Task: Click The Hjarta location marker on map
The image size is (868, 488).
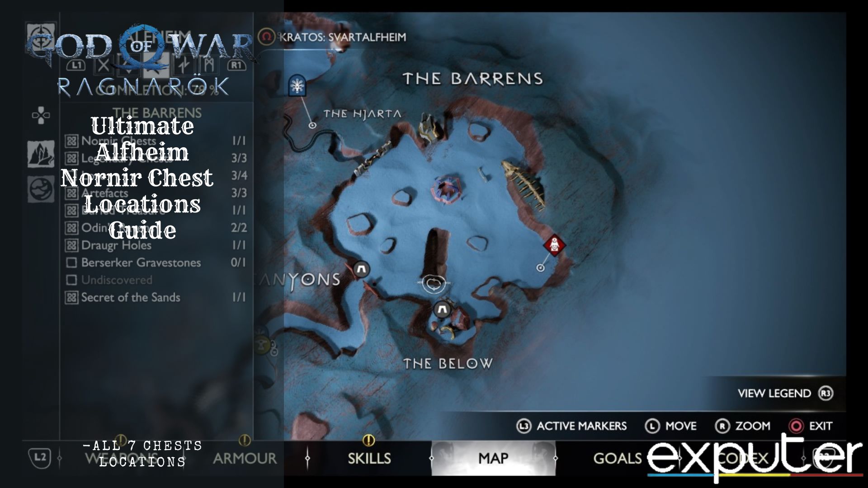Action: click(312, 126)
